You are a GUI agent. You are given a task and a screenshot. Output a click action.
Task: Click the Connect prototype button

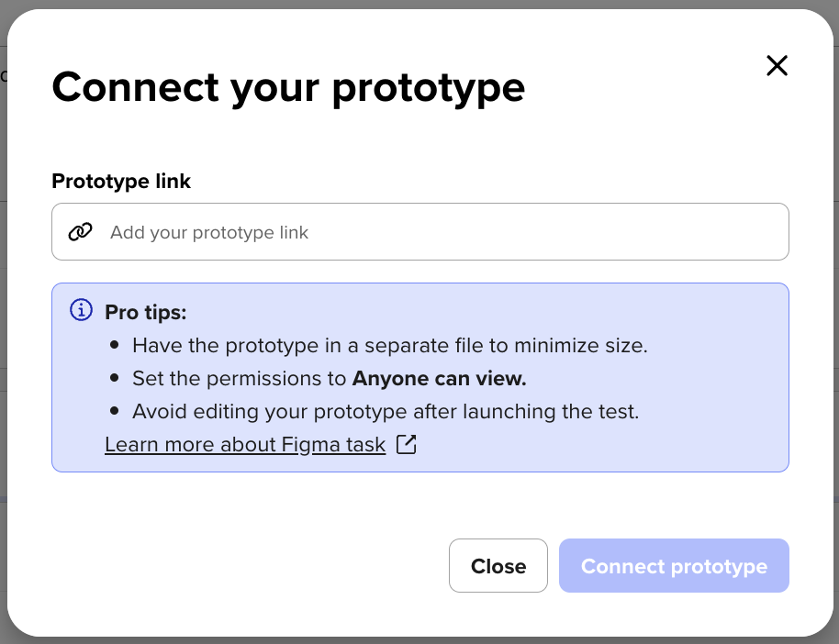tap(674, 565)
